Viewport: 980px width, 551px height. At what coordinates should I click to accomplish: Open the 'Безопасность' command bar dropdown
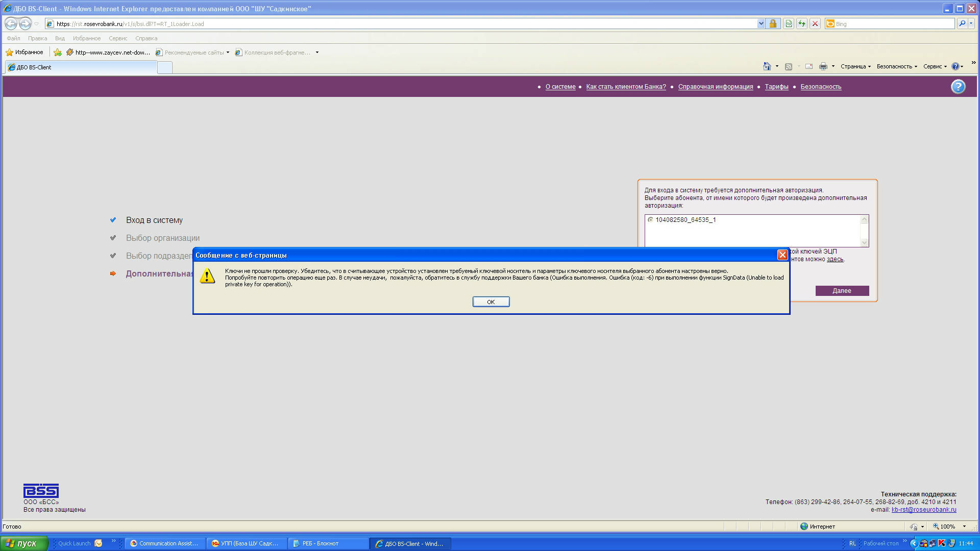897,66
